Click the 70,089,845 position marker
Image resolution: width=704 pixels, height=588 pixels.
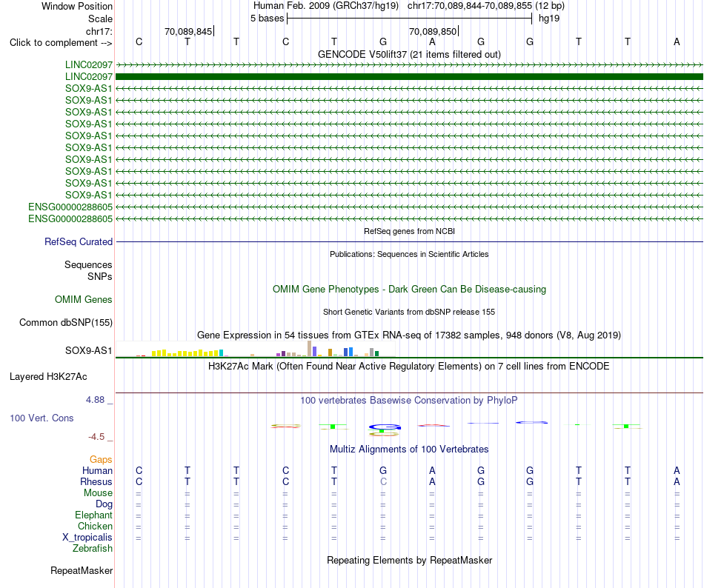[x=188, y=31]
